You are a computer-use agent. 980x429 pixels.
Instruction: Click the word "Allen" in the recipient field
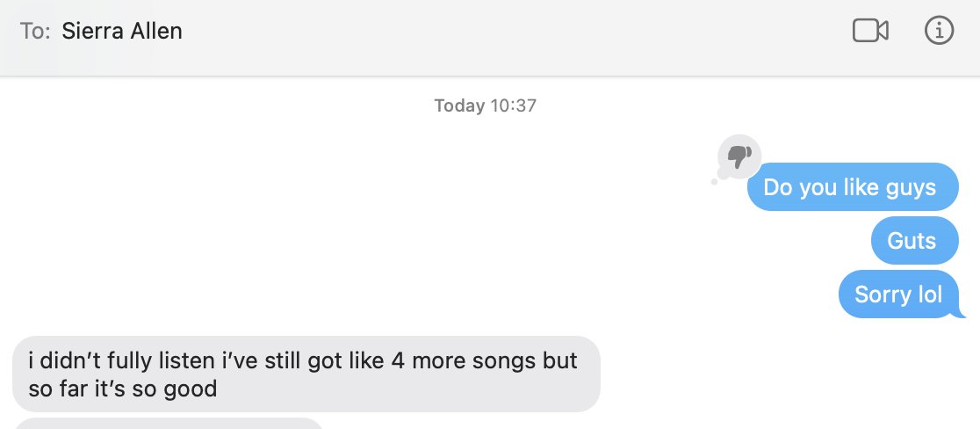click(156, 31)
